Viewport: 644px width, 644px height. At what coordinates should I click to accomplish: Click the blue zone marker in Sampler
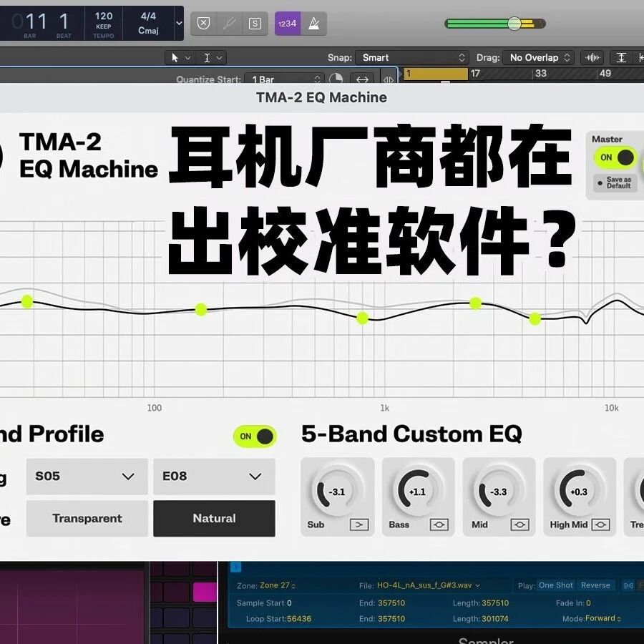point(235,567)
